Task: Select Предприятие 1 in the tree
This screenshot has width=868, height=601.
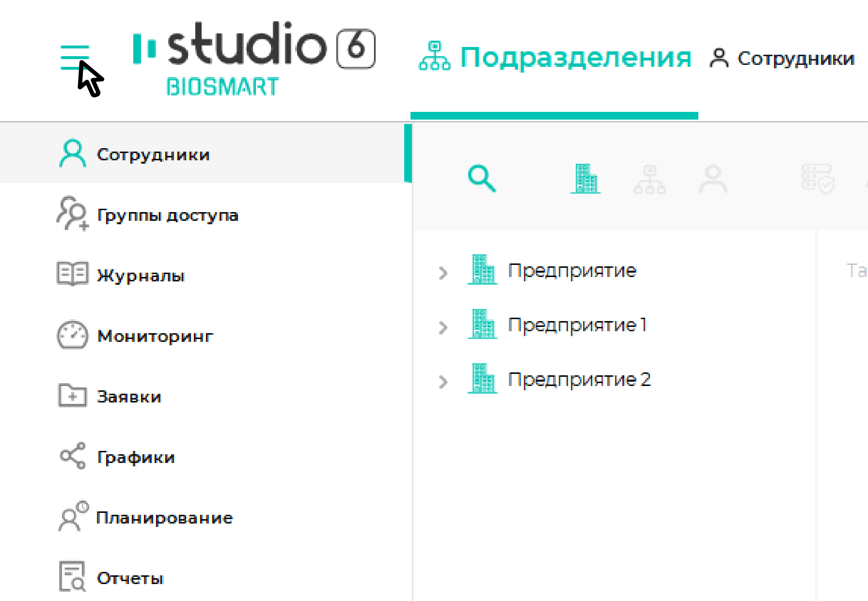Action: [577, 325]
